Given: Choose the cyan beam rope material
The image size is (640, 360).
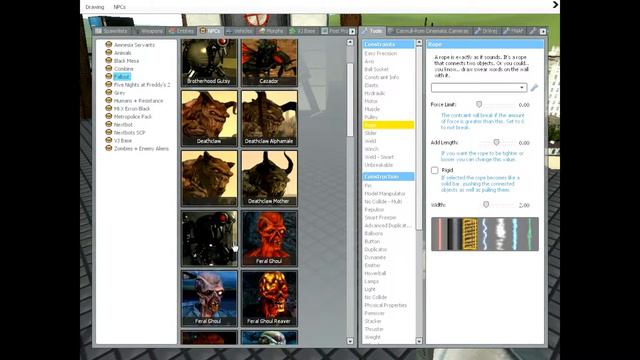Looking at the screenshot, I should click(515, 234).
